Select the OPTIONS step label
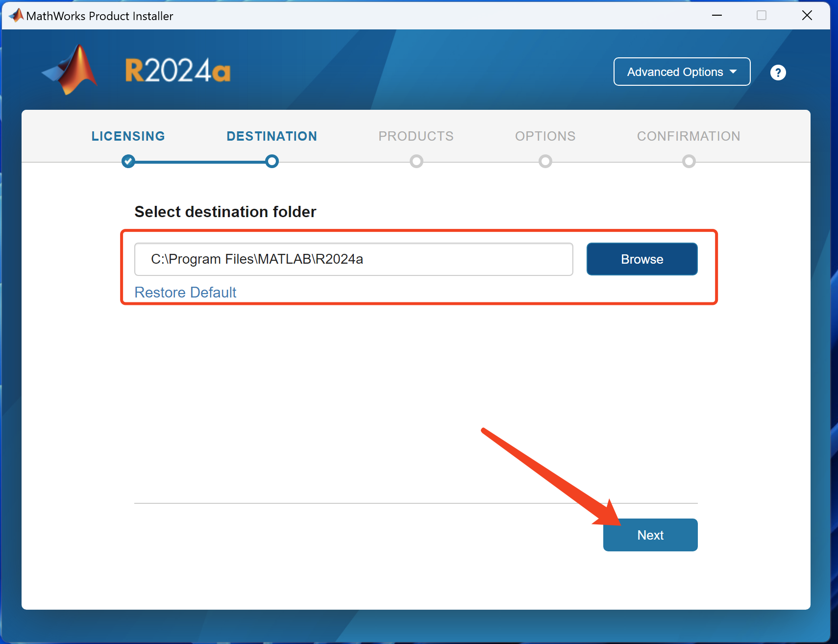Viewport: 838px width, 644px height. pyautogui.click(x=545, y=136)
